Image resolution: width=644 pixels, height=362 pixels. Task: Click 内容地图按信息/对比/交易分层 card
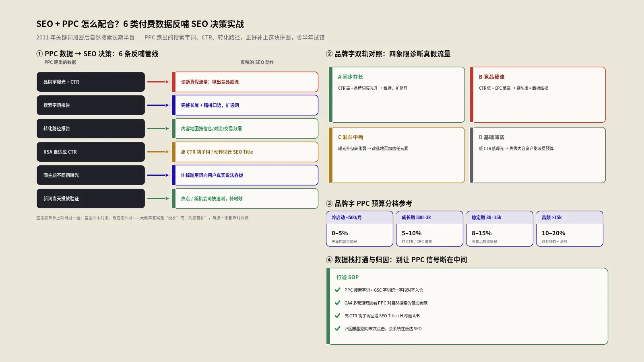tap(245, 128)
